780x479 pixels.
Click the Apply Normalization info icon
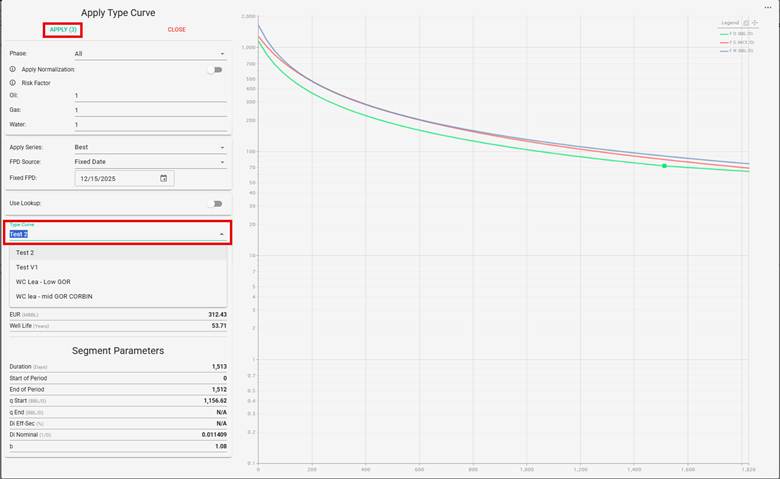point(13,69)
